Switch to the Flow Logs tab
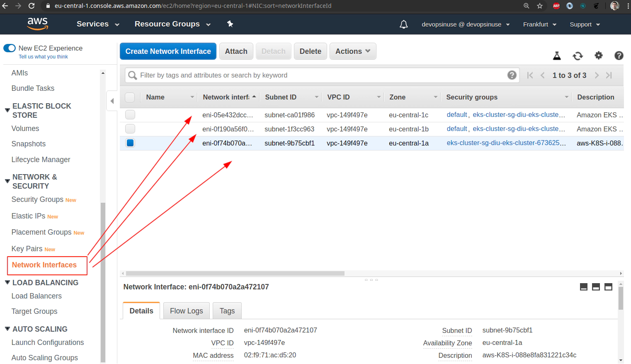631x364 pixels. [187, 311]
